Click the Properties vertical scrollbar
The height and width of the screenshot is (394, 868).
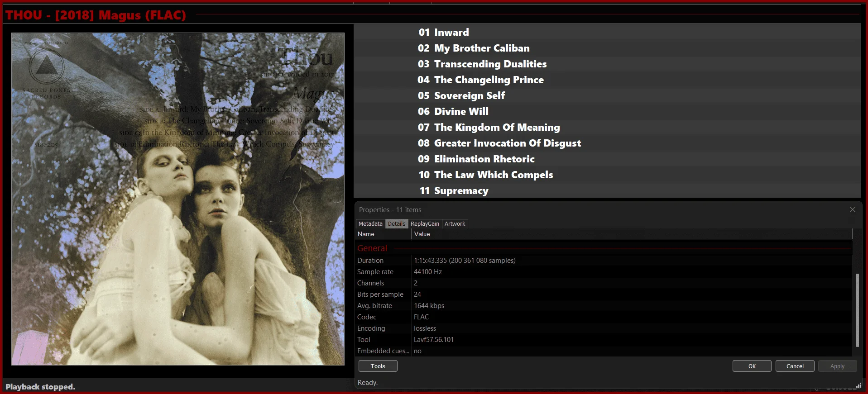point(857,310)
